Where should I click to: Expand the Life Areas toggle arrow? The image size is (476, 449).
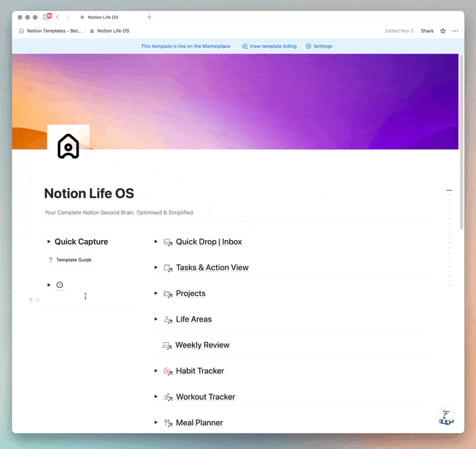click(156, 319)
